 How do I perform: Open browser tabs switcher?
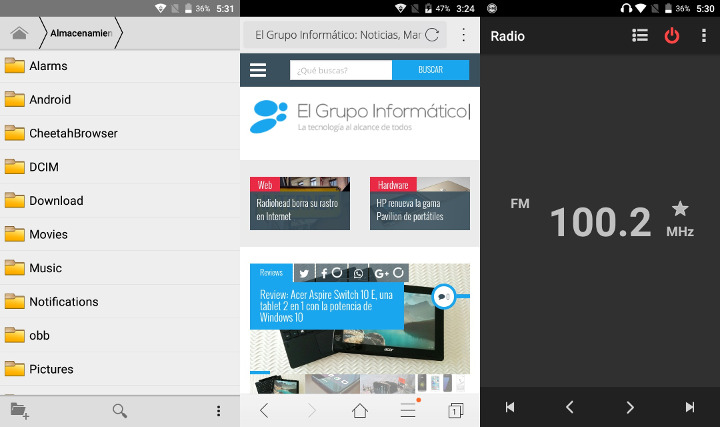tap(456, 410)
